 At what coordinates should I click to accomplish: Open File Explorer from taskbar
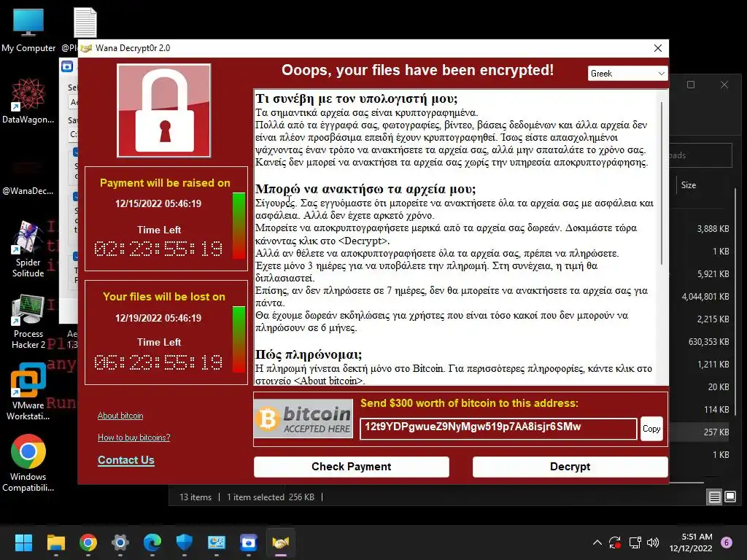point(55,542)
